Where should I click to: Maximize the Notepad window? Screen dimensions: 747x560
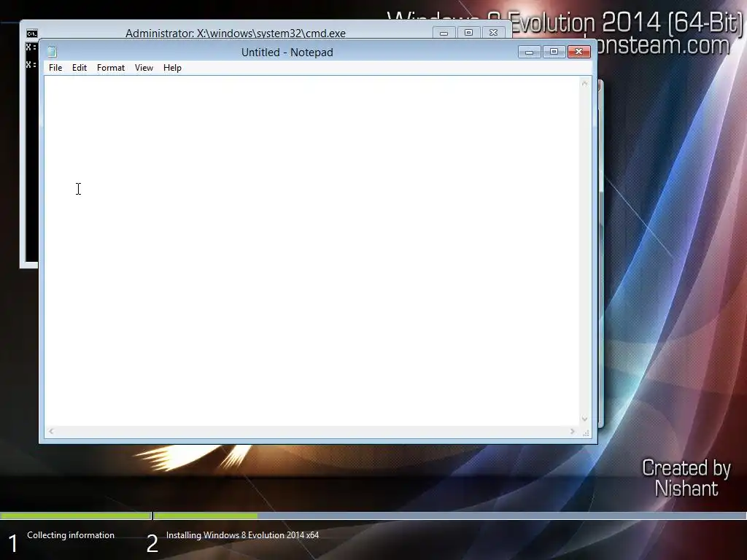(x=554, y=52)
